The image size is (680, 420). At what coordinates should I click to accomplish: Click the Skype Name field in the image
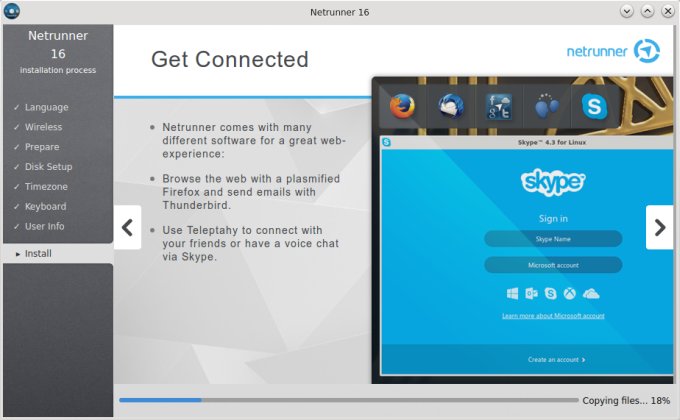pyautogui.click(x=553, y=239)
